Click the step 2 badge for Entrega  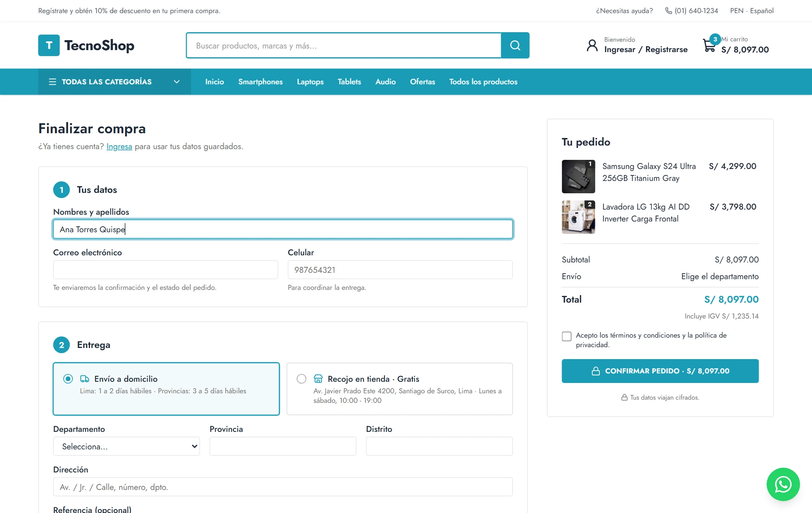[61, 345]
